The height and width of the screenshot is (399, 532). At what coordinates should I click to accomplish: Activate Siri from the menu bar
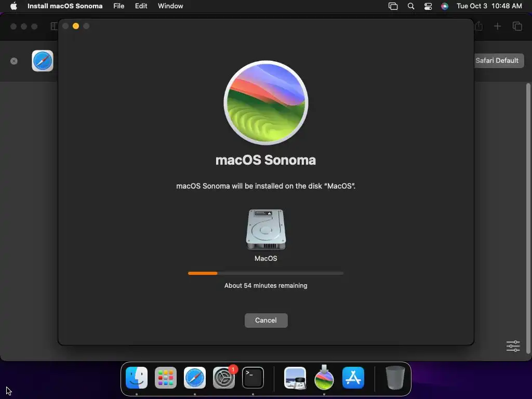(445, 6)
